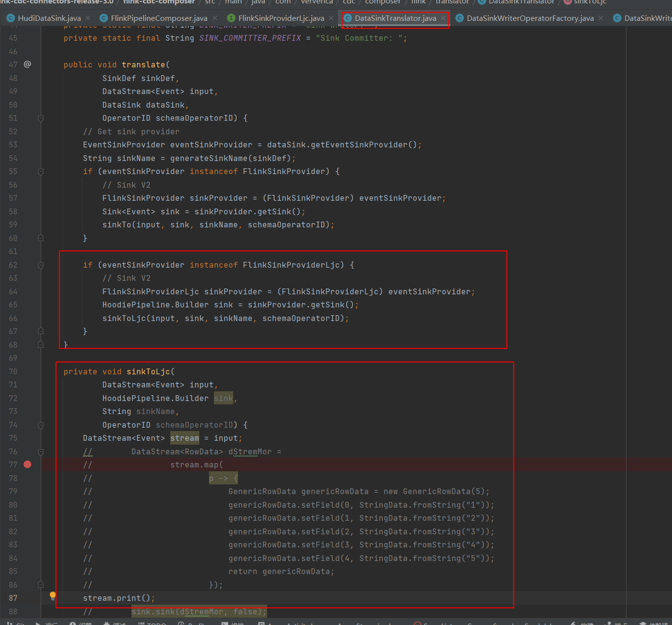Image resolution: width=672 pixels, height=625 pixels.
Task: Click "// Get sink provider" comment
Action: point(131,131)
